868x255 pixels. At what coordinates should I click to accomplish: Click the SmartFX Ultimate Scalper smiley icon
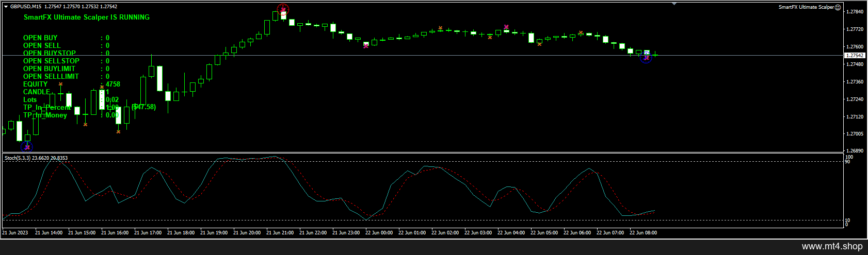[838, 7]
